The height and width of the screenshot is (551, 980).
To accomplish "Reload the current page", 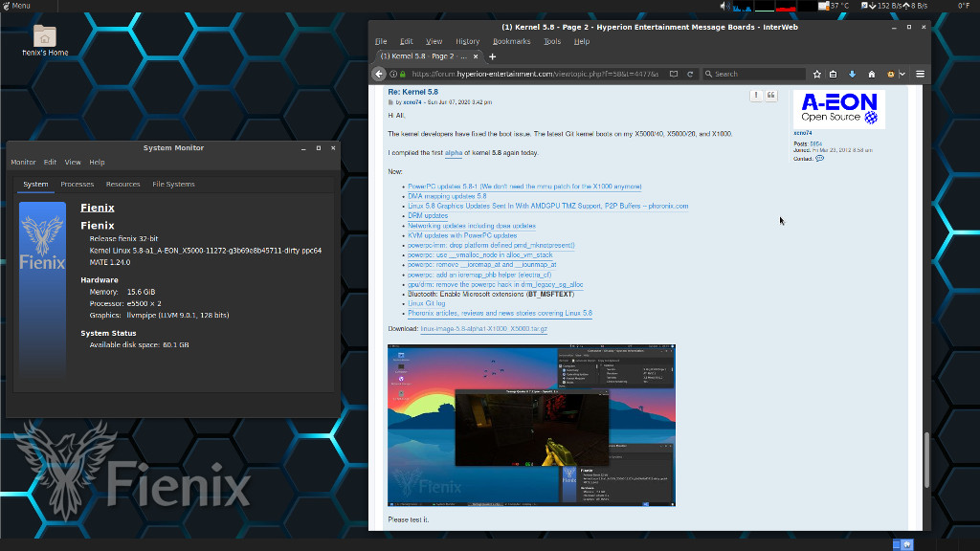I will coord(690,74).
